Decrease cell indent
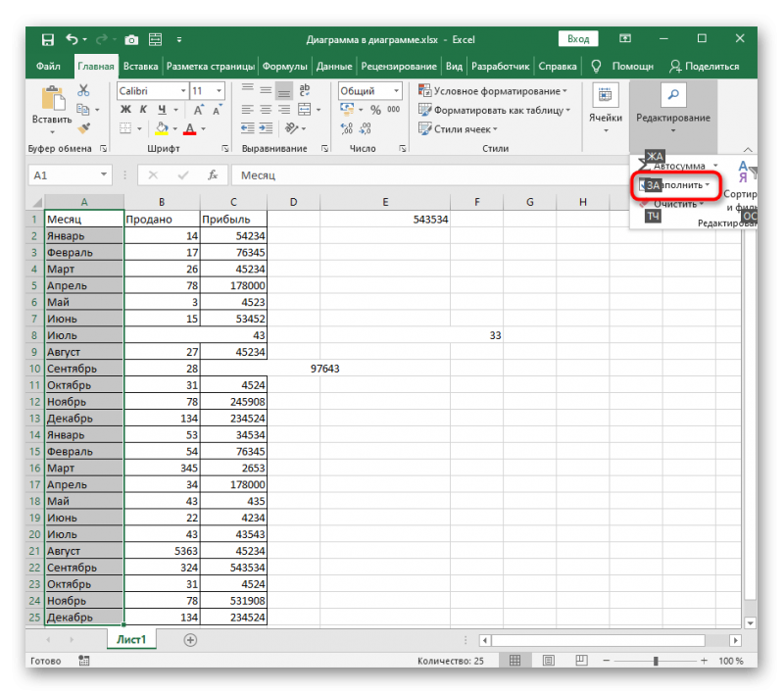 coord(247,128)
